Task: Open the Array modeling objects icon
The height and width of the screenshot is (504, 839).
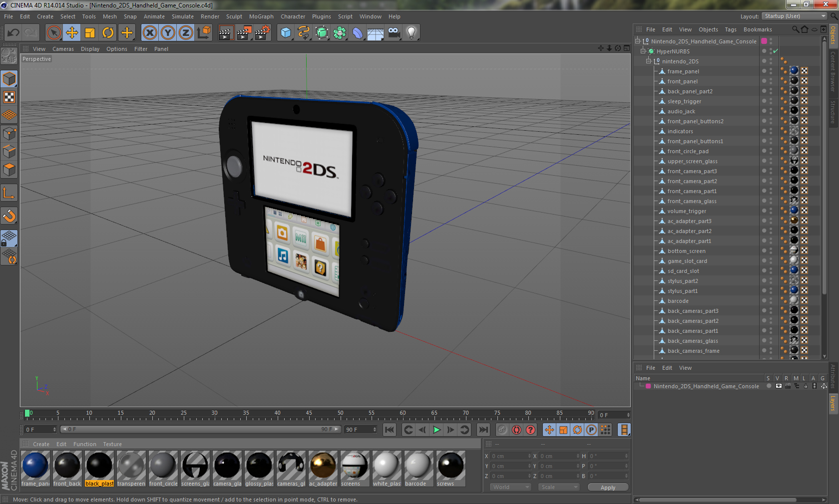Action: click(x=340, y=33)
